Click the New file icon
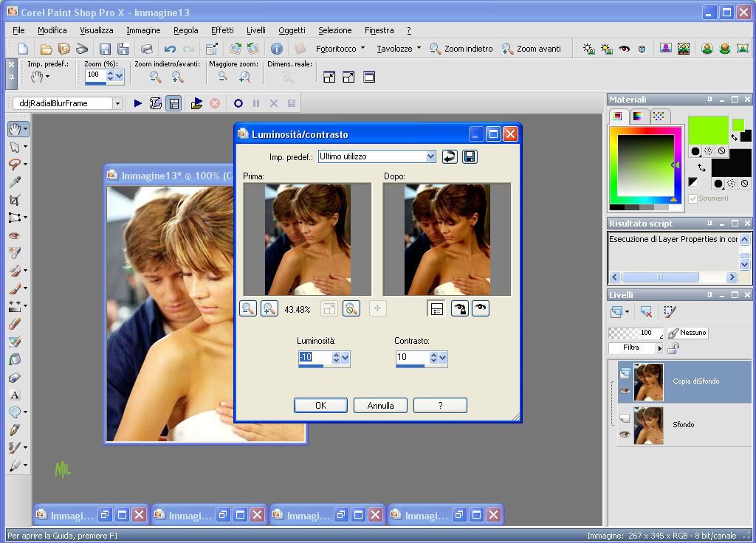The height and width of the screenshot is (543, 756). point(23,49)
